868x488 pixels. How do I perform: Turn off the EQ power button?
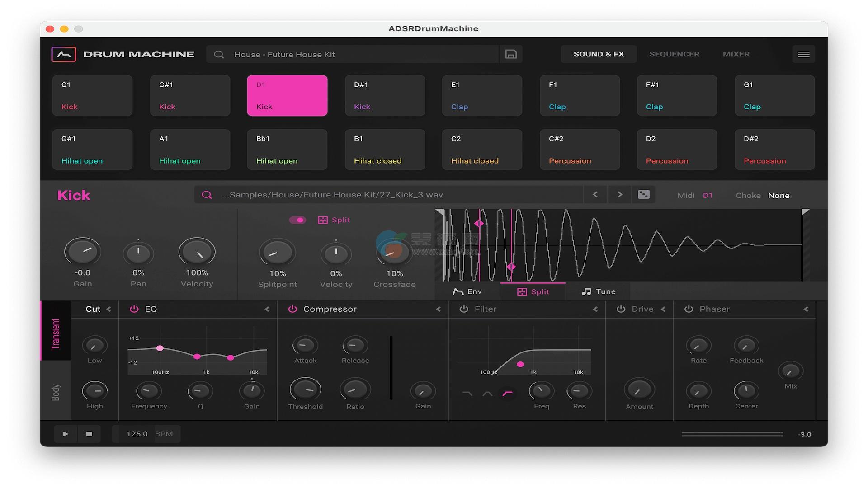pyautogui.click(x=134, y=309)
